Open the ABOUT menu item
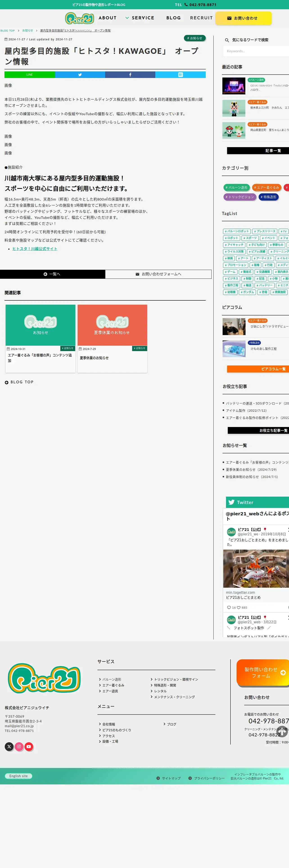The width and height of the screenshot is (289, 868). (x=107, y=18)
